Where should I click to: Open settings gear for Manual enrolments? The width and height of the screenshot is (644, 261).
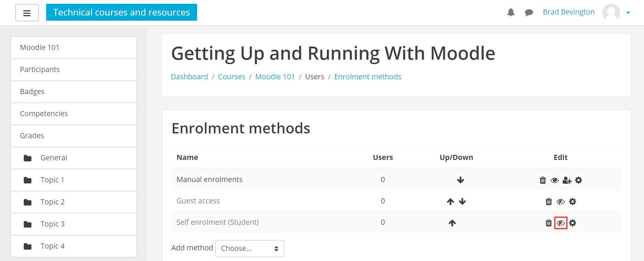pyautogui.click(x=579, y=180)
